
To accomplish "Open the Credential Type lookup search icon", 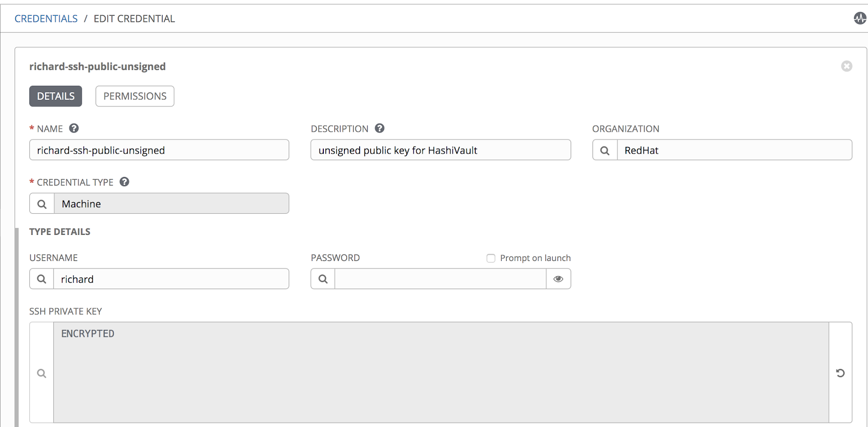I will [42, 204].
